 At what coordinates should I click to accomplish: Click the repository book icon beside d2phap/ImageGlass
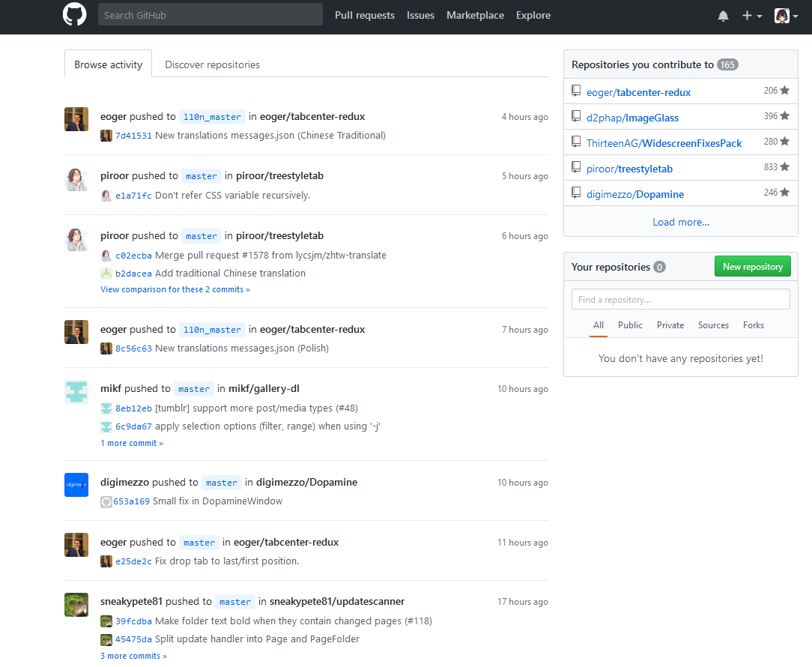[x=576, y=117]
